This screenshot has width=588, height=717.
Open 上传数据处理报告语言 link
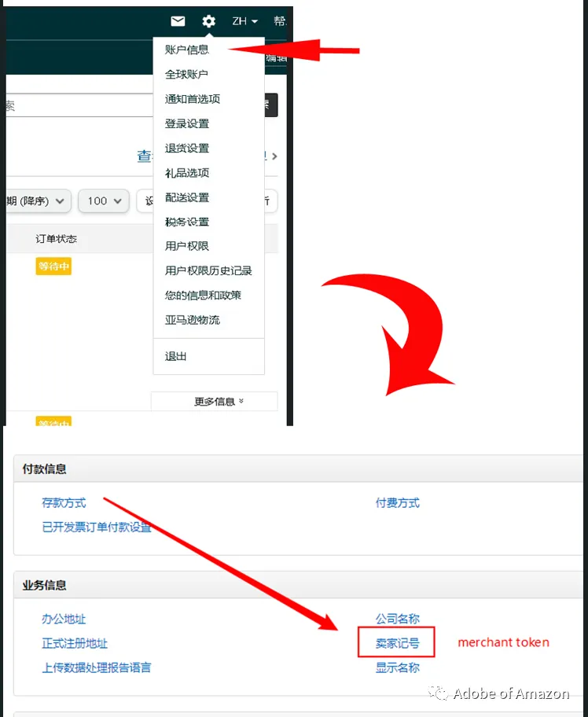(97, 668)
